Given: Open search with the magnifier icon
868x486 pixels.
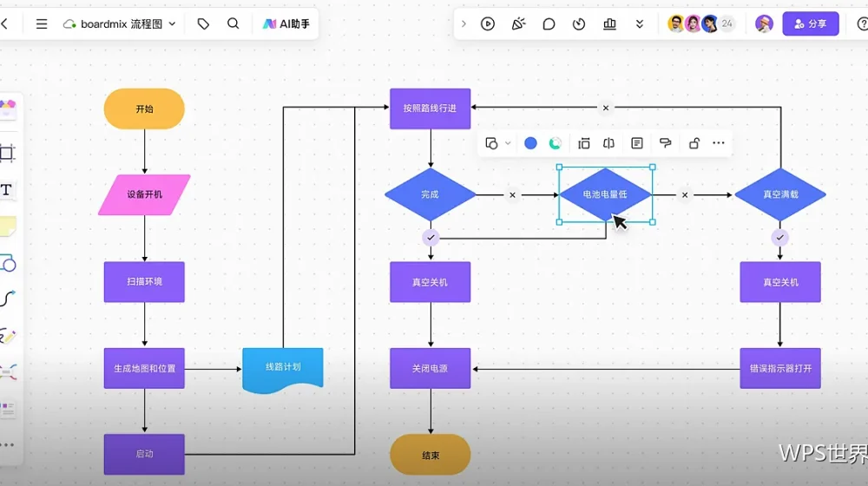Looking at the screenshot, I should tap(233, 23).
